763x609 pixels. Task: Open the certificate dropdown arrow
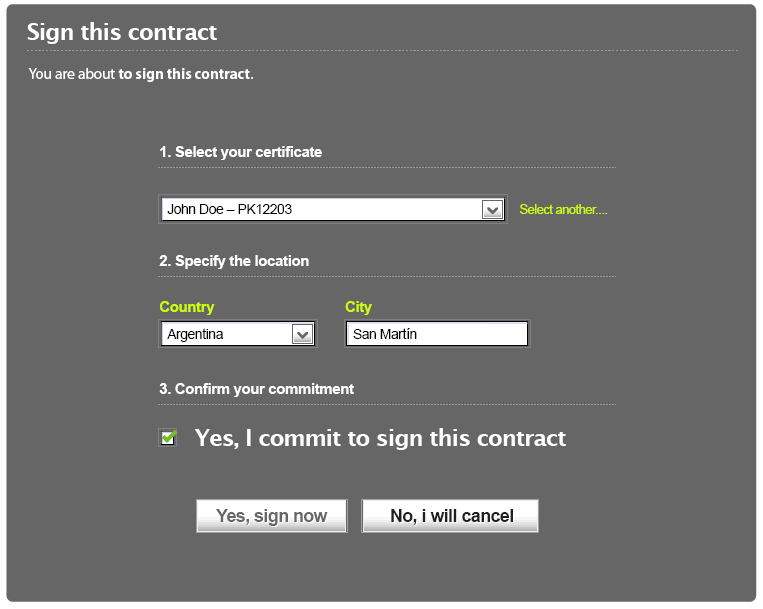[492, 210]
